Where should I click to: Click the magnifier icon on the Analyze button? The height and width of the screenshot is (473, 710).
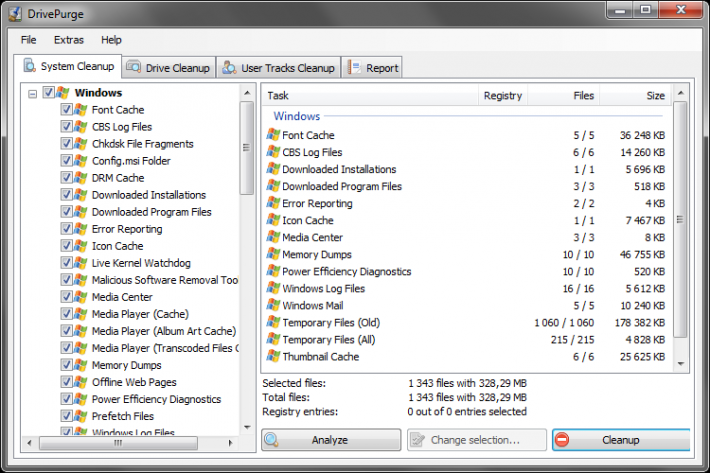coord(272,440)
